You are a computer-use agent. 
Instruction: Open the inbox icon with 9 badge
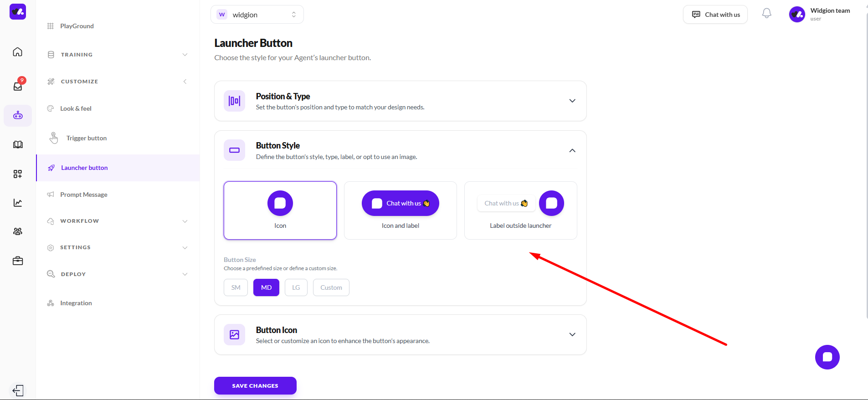18,86
